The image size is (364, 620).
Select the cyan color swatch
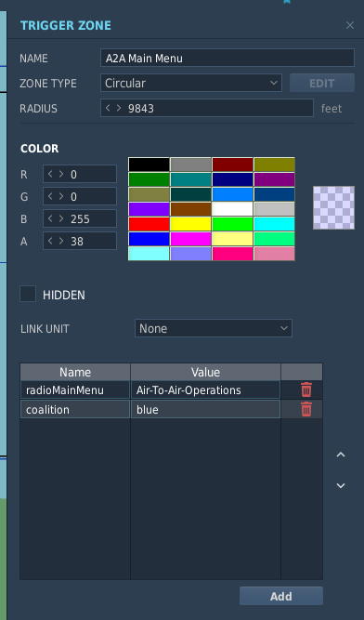point(274,224)
